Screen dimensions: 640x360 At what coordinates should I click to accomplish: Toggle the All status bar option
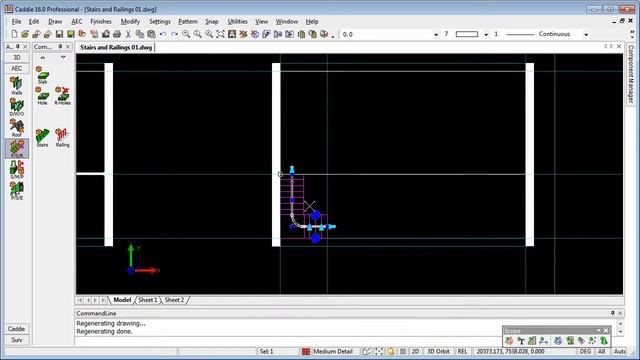[602, 351]
